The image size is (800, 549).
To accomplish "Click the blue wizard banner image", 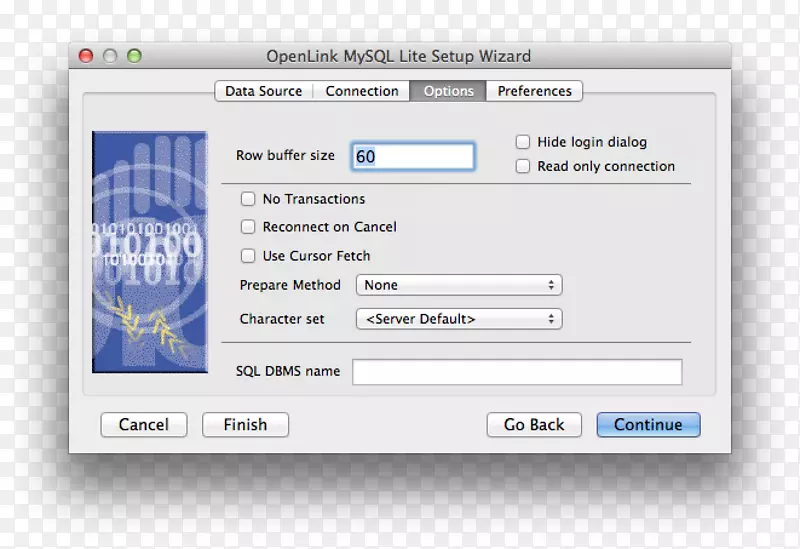I will 150,252.
